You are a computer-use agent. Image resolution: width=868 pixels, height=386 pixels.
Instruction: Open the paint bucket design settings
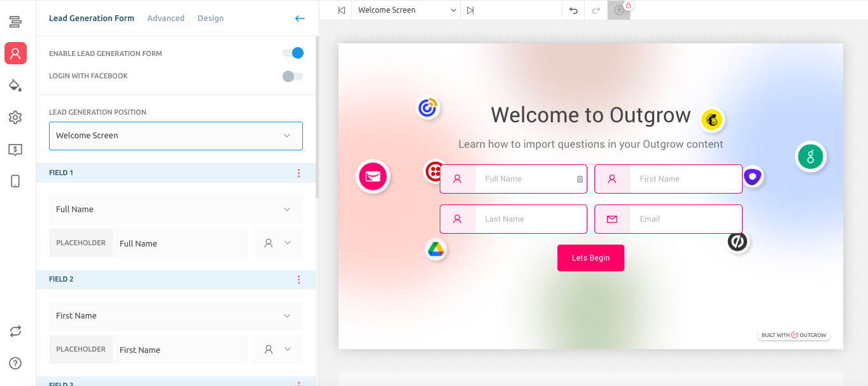click(x=15, y=85)
